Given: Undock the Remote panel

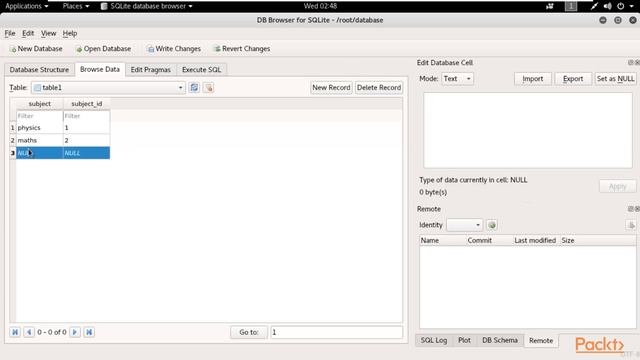Looking at the screenshot, I should (x=631, y=209).
